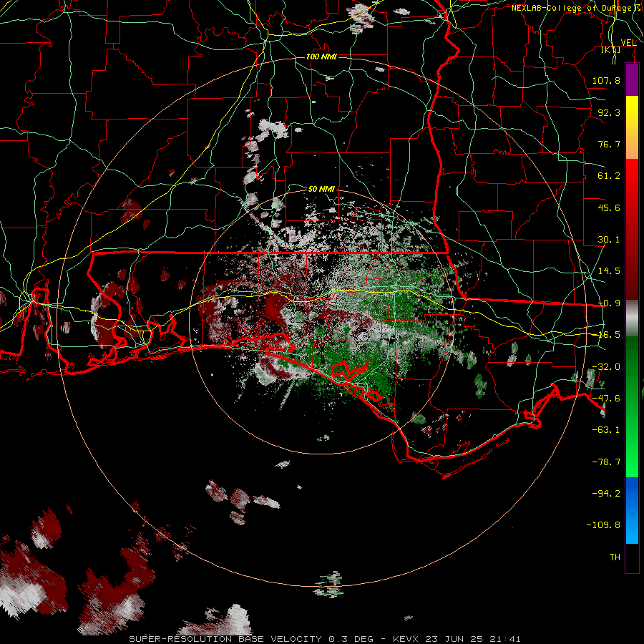Click the purple segment of the velocity color bar
The height and width of the screenshot is (644, 644).
click(x=632, y=80)
